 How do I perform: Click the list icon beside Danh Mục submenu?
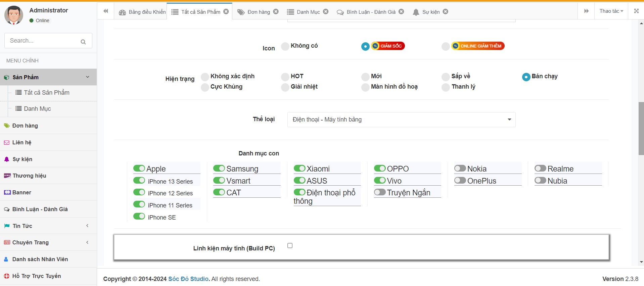click(x=18, y=108)
